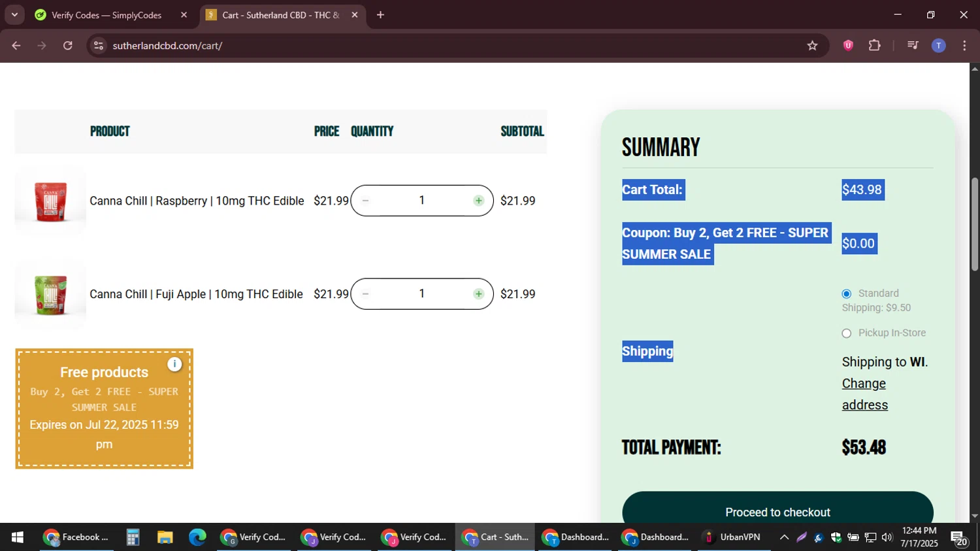Open Facebook Chrome window in taskbar

(75, 537)
